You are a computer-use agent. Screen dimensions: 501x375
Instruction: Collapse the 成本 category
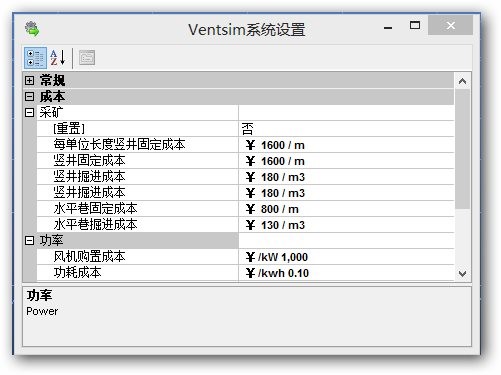(x=29, y=97)
